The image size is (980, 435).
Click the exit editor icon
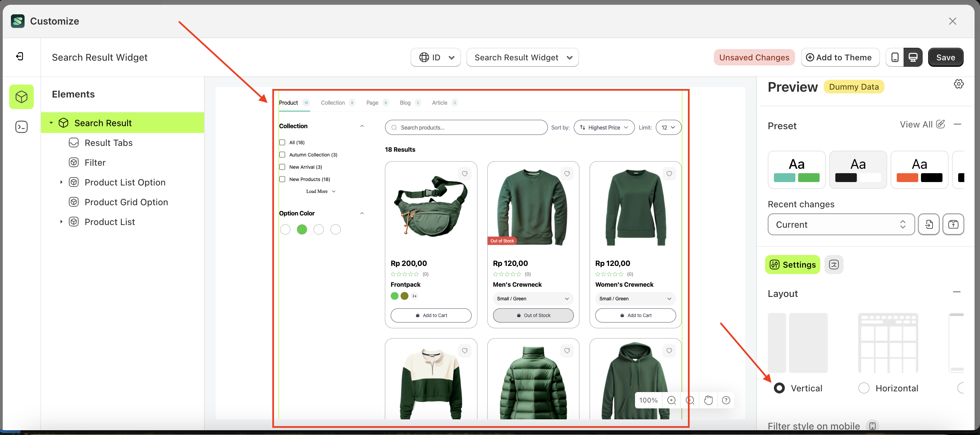tap(20, 57)
